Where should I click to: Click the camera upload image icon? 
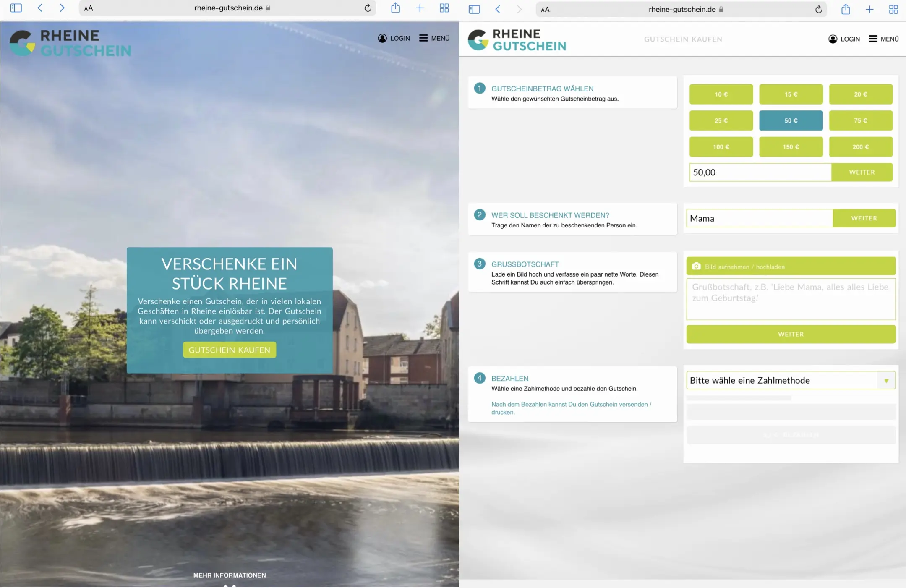pos(696,266)
